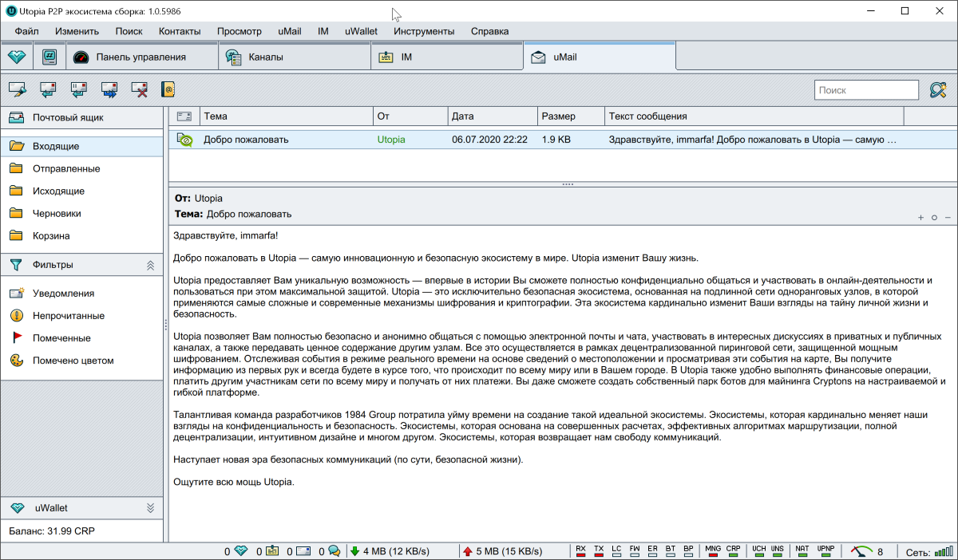Click the RX indicator in status bar
Viewport: 958px width, 560px height.
click(x=580, y=551)
